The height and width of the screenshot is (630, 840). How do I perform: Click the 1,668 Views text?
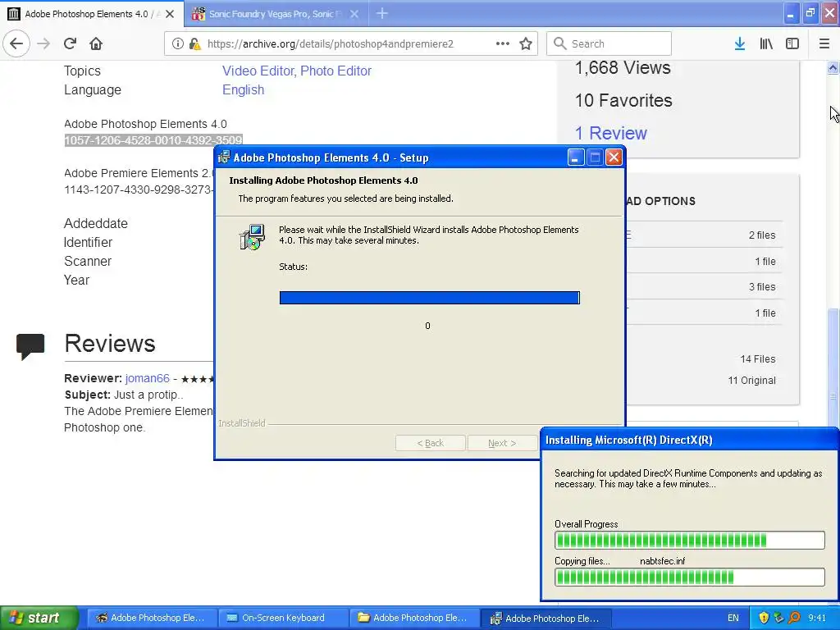(x=623, y=67)
